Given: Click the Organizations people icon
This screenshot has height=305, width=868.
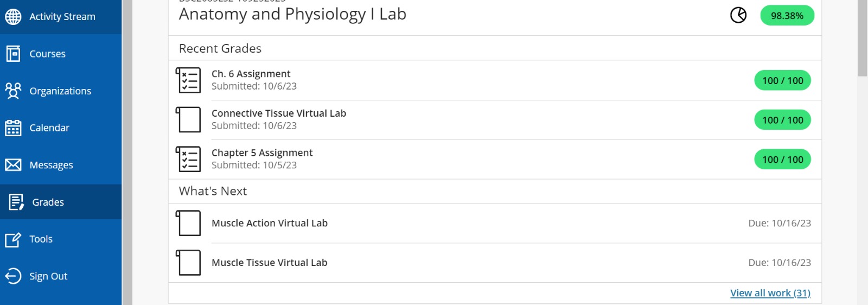Looking at the screenshot, I should (13, 91).
